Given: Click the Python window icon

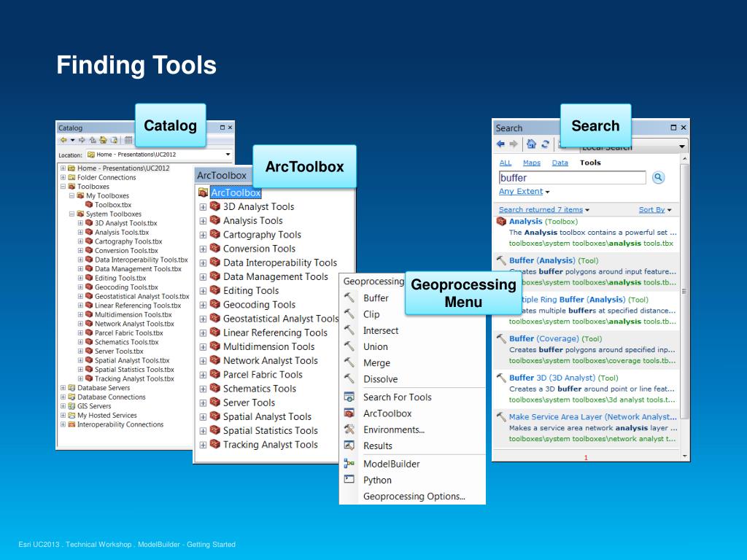Looking at the screenshot, I should click(x=349, y=480).
